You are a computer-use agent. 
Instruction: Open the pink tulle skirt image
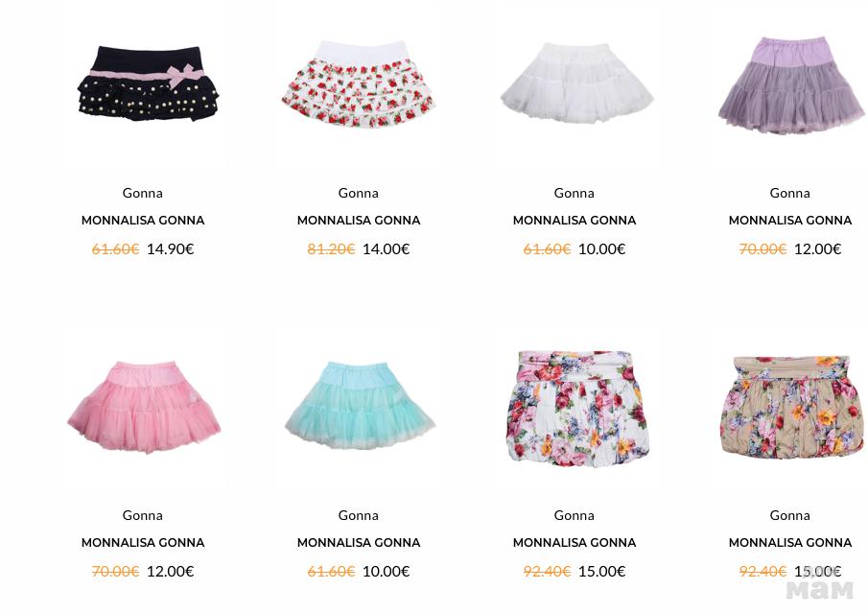(144, 408)
